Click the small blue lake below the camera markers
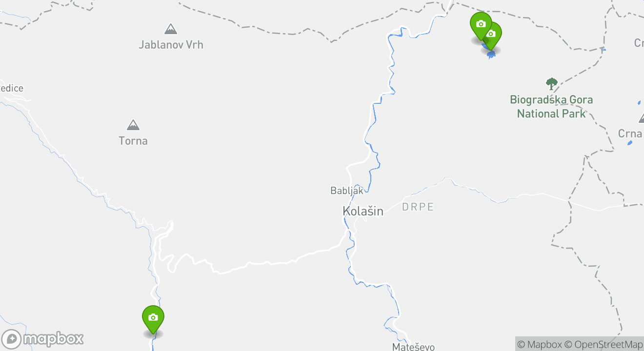The height and width of the screenshot is (351, 644). (x=491, y=54)
